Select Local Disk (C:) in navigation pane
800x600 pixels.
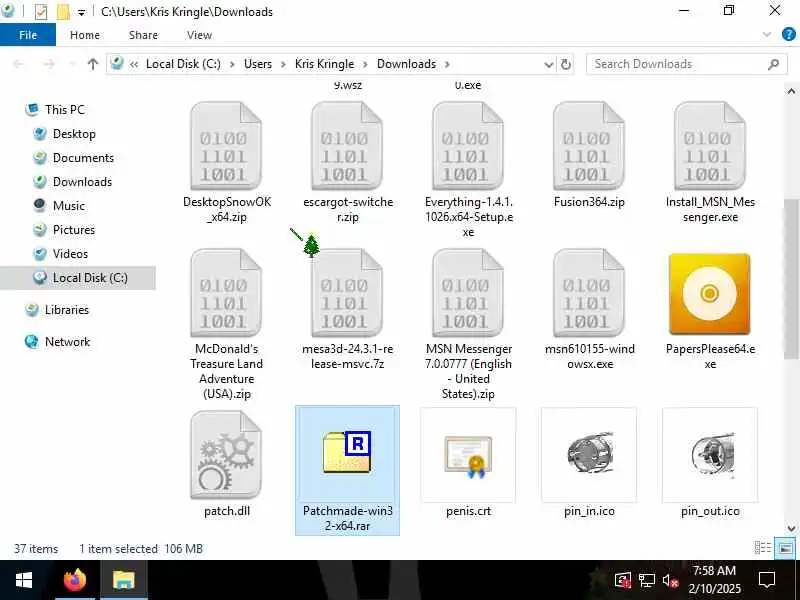[78, 278]
